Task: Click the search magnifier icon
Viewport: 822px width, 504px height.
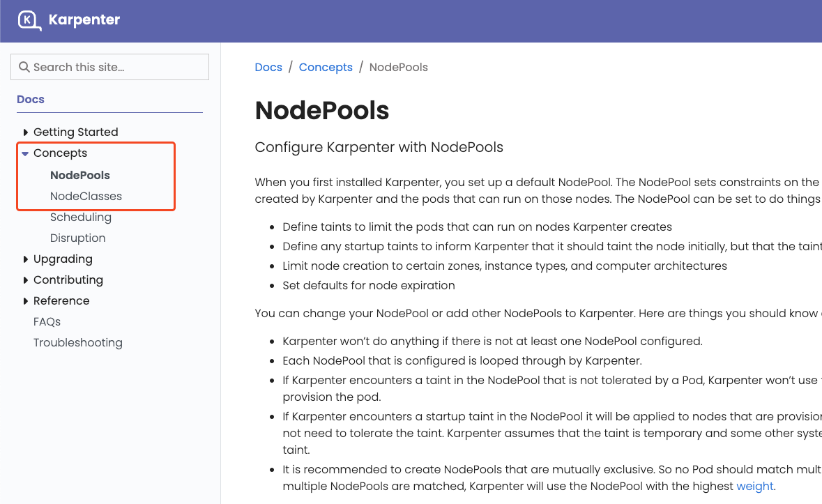Action: [x=24, y=67]
